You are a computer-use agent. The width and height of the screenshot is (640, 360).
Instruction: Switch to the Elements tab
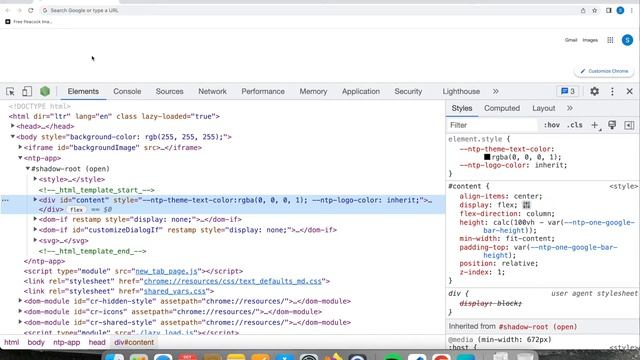[83, 91]
